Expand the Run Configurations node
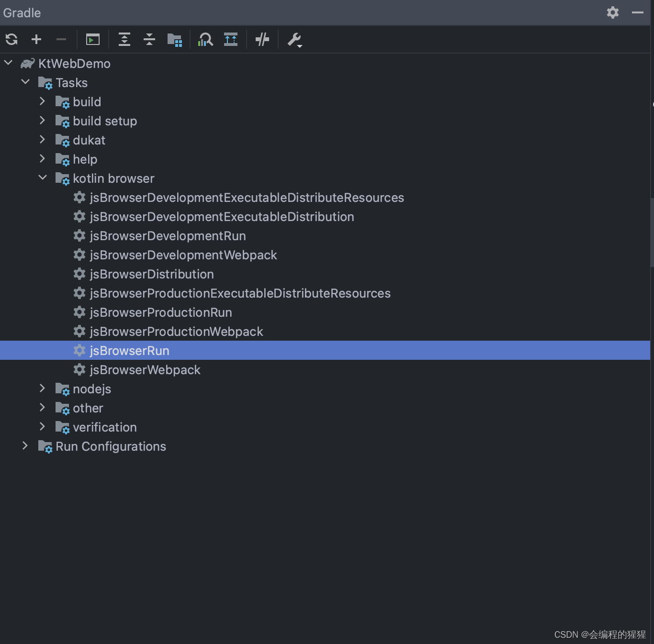654x644 pixels. tap(25, 445)
